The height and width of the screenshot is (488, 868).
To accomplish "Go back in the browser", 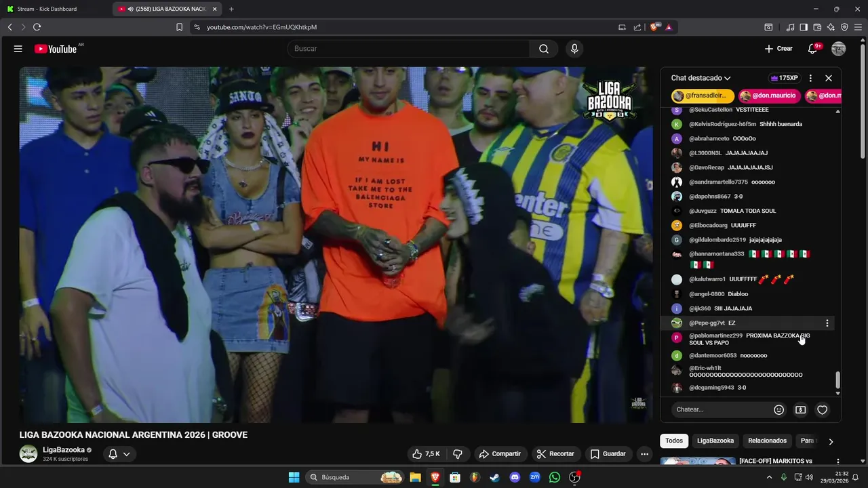I will point(9,27).
